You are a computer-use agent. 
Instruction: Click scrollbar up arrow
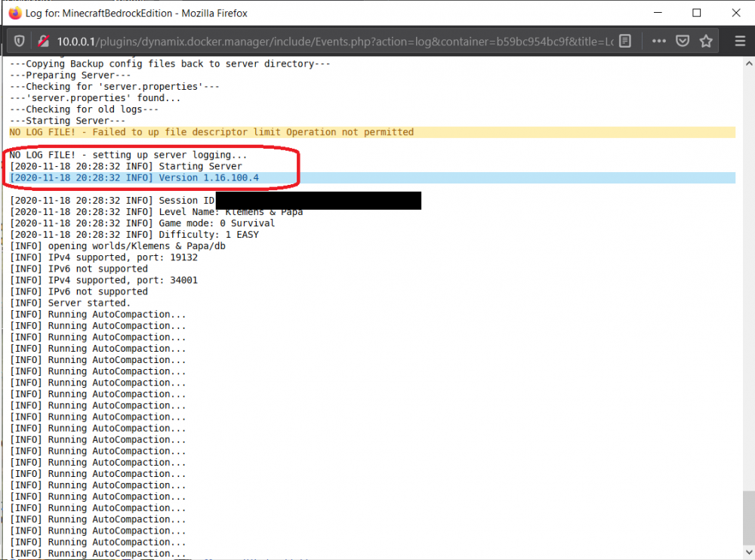749,63
